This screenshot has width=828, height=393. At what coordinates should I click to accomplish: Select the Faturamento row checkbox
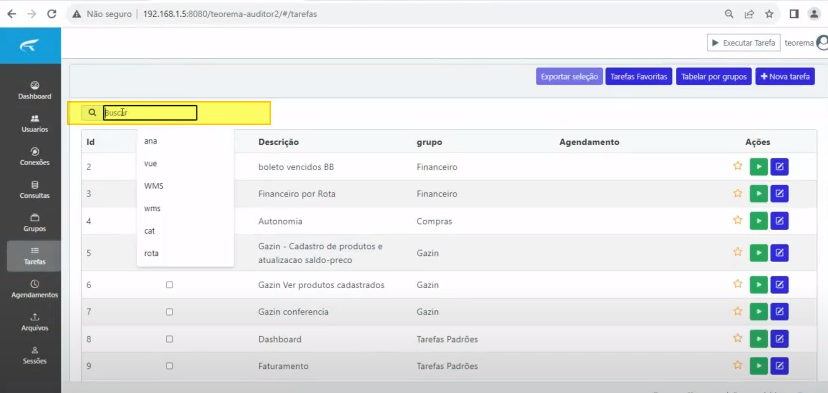(x=170, y=366)
